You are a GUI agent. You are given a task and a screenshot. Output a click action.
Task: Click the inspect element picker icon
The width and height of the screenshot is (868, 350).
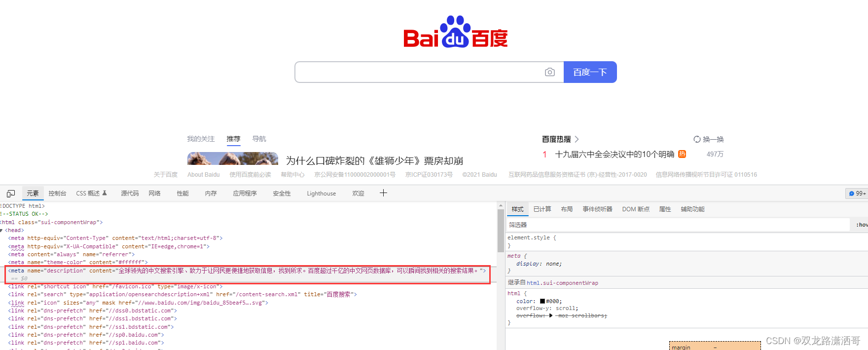coord(11,194)
